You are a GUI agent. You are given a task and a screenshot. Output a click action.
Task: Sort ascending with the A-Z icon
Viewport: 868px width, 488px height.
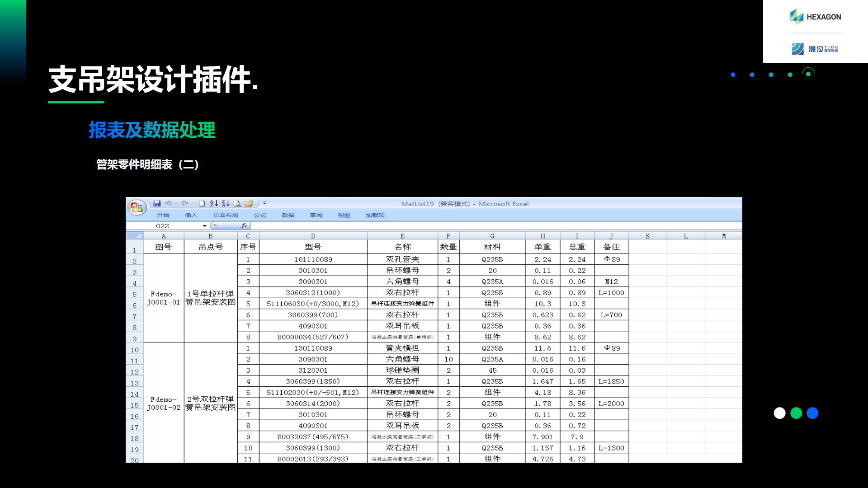coord(214,203)
